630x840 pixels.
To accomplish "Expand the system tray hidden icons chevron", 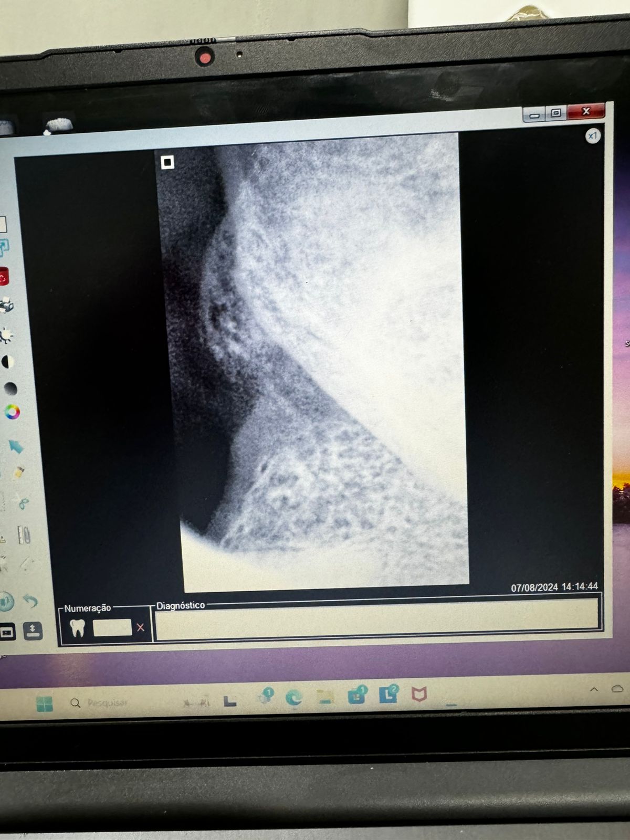I will click(594, 689).
